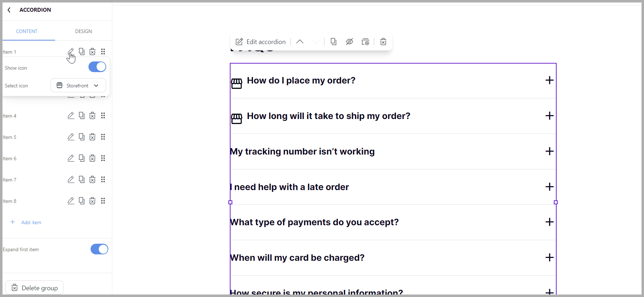Expand 'I need help with a late order'
644x297 pixels.
(550, 187)
